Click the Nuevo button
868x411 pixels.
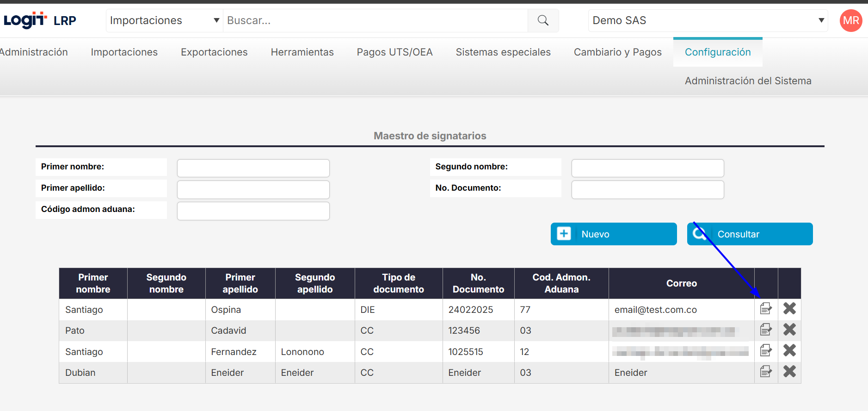(x=614, y=234)
